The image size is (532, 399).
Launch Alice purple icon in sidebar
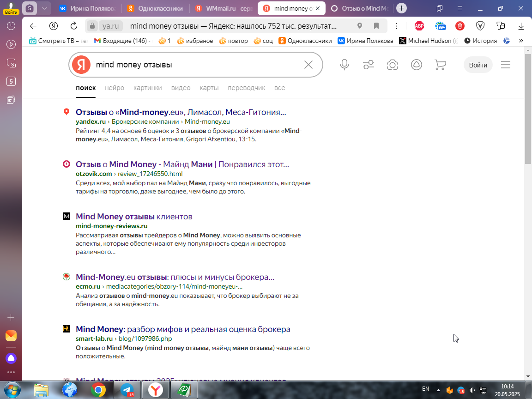tap(11, 358)
